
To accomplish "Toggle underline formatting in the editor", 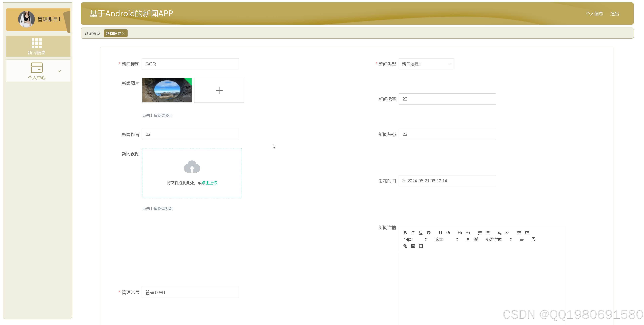I will click(421, 233).
